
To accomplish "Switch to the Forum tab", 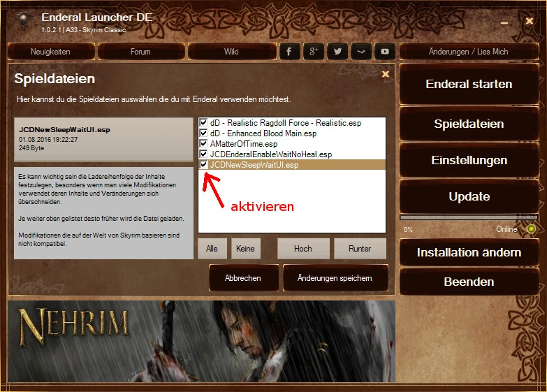I will click(140, 52).
